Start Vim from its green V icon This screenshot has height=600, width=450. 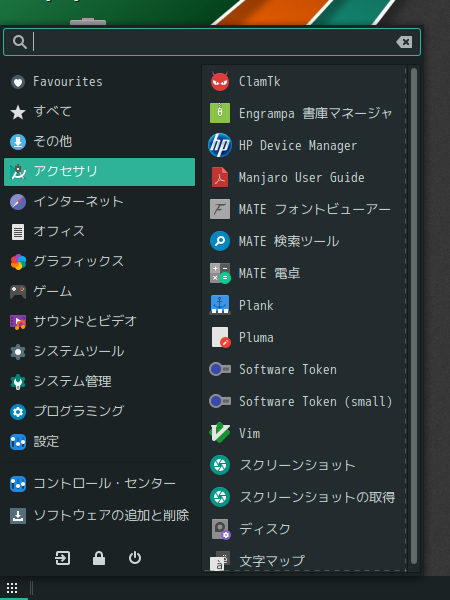[220, 433]
